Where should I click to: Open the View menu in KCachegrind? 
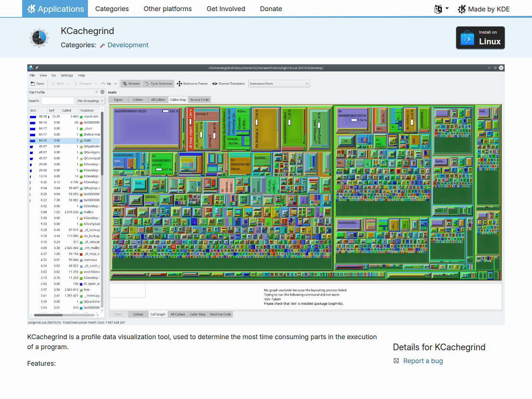click(43, 75)
